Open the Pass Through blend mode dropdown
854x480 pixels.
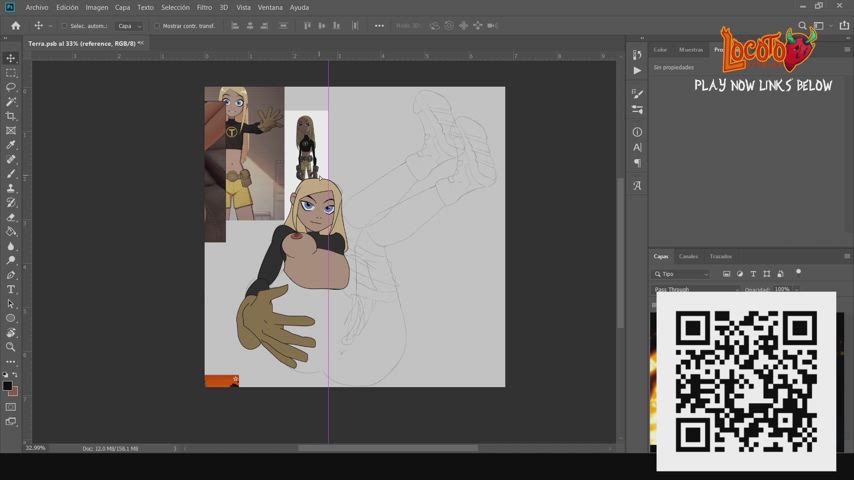pyautogui.click(x=696, y=289)
